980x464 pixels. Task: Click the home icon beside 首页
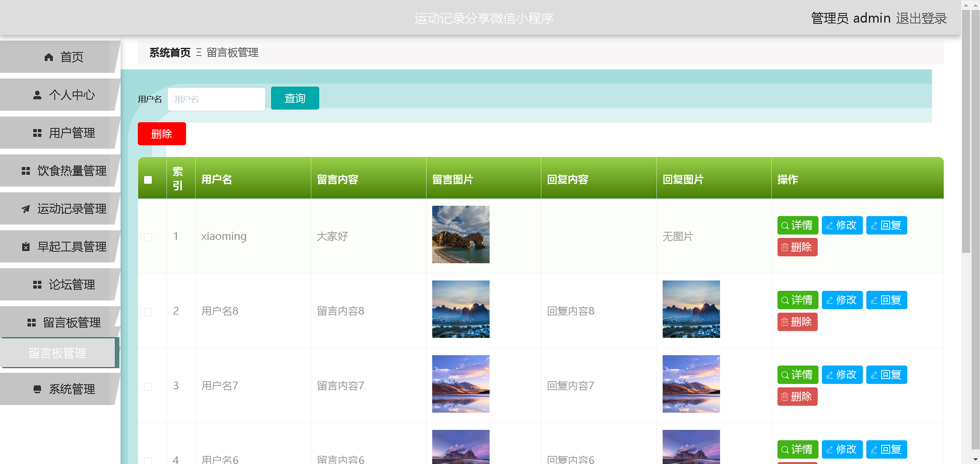(49, 57)
